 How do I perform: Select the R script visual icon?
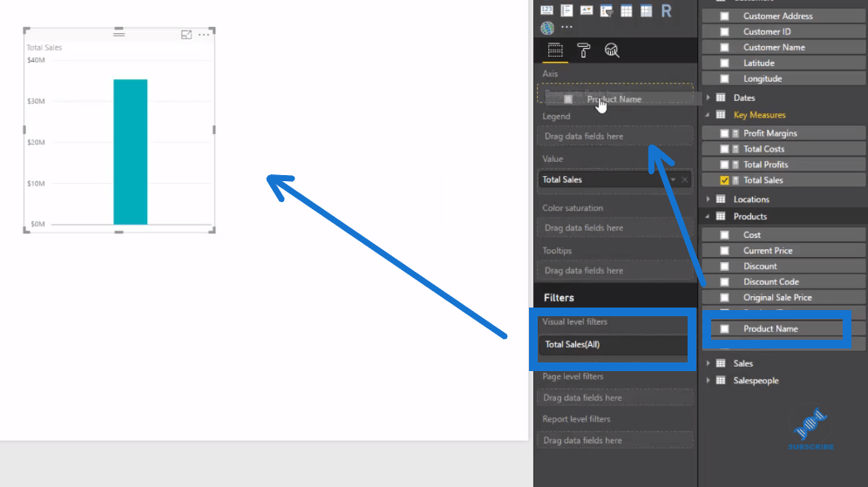click(x=666, y=10)
